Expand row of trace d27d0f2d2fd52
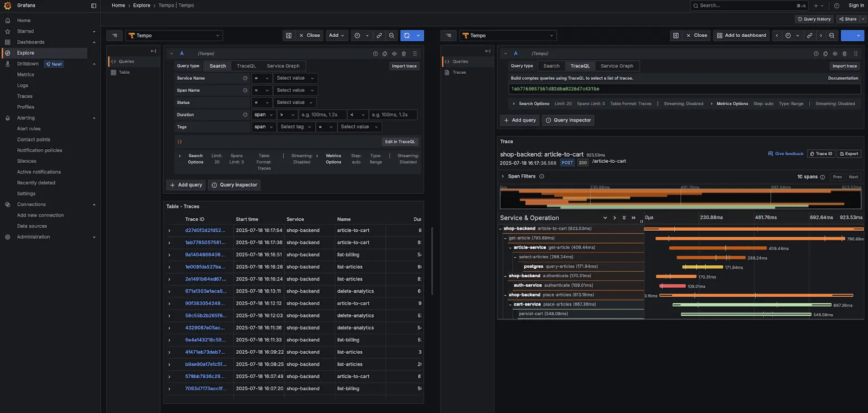868x413 pixels. pyautogui.click(x=169, y=231)
